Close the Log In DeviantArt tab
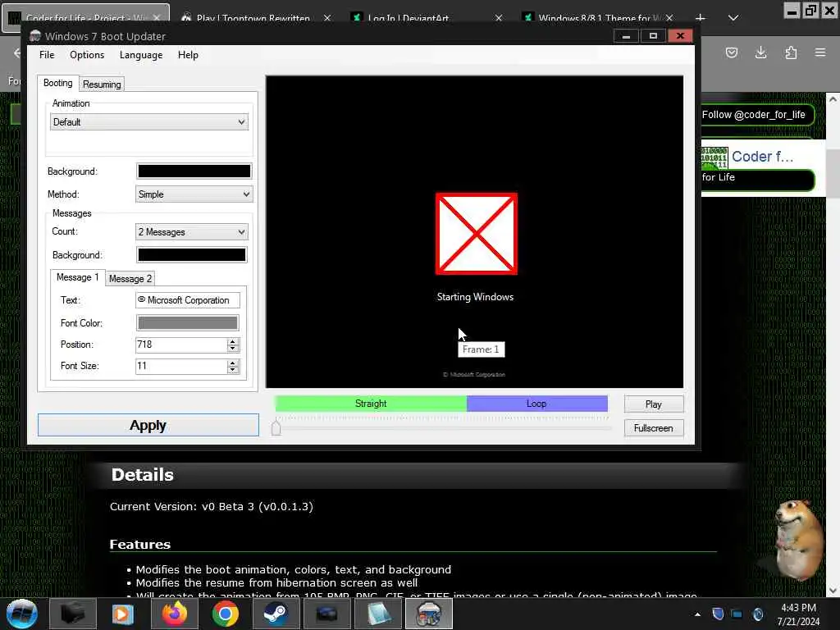 coord(499,18)
